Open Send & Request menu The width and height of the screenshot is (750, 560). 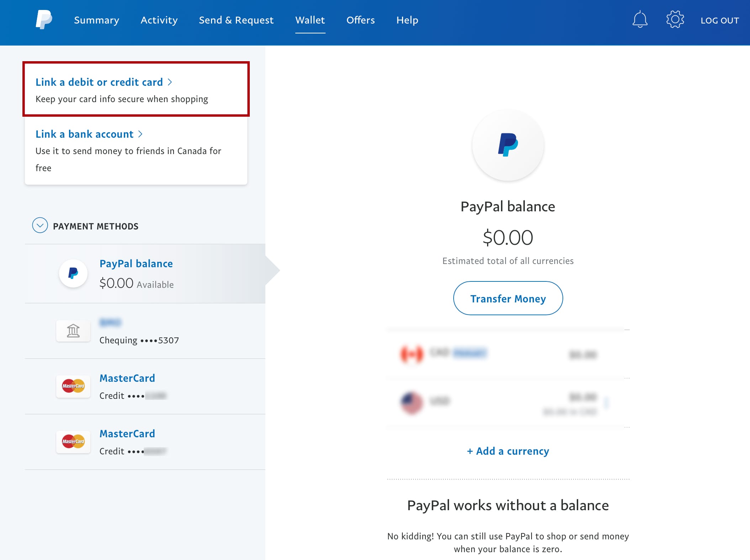[x=236, y=20]
